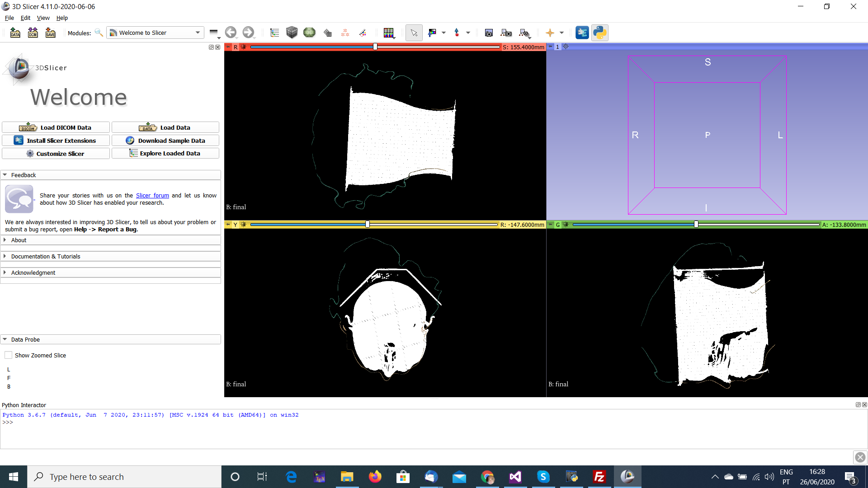Open the Markups module icon
This screenshot has height=488, width=868.
pos(345,33)
